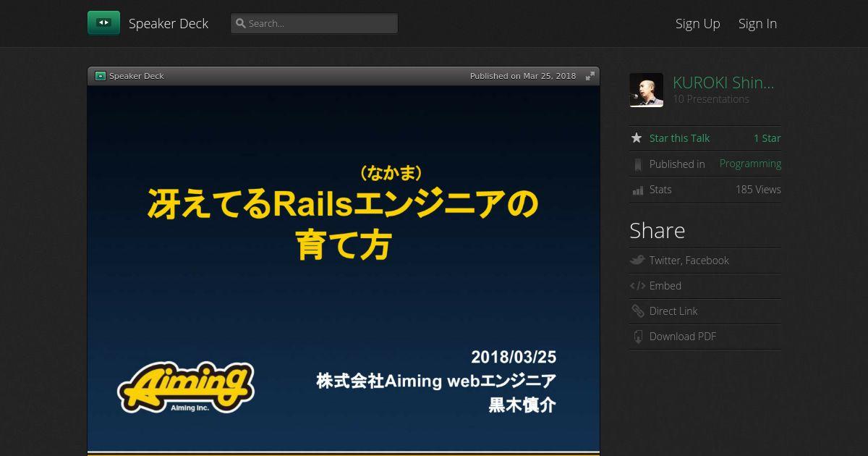The image size is (868, 456).
Task: Click the small Speaker Deck icon in player header
Action: 101,76
